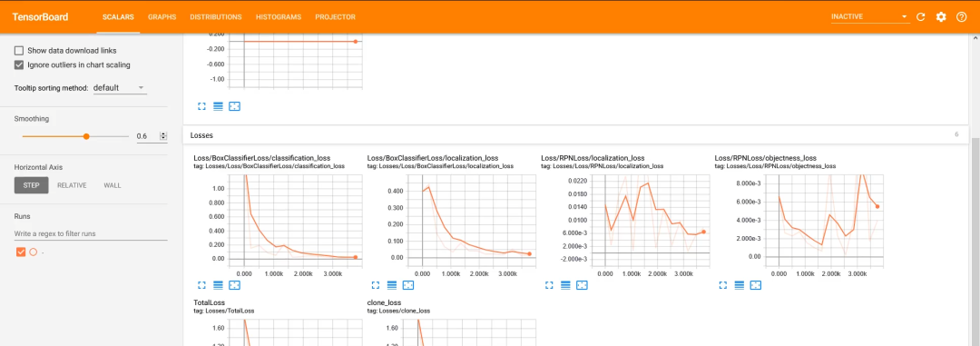980x346 pixels.
Task: Select RELATIVE horizontal axis mode
Action: click(72, 185)
